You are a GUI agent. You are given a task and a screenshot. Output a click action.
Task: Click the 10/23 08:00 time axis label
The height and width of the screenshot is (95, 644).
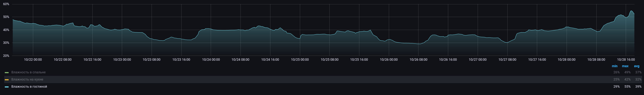pyautogui.click(x=152, y=59)
